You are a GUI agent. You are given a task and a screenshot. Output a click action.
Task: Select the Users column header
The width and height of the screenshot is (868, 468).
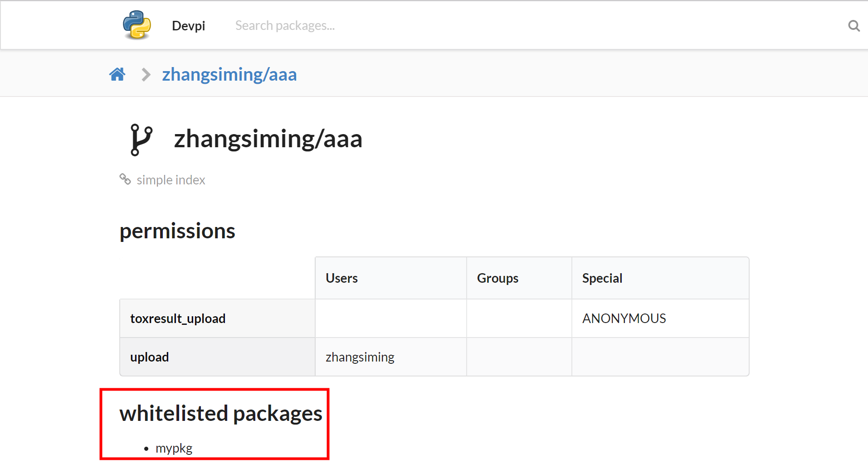pos(341,278)
